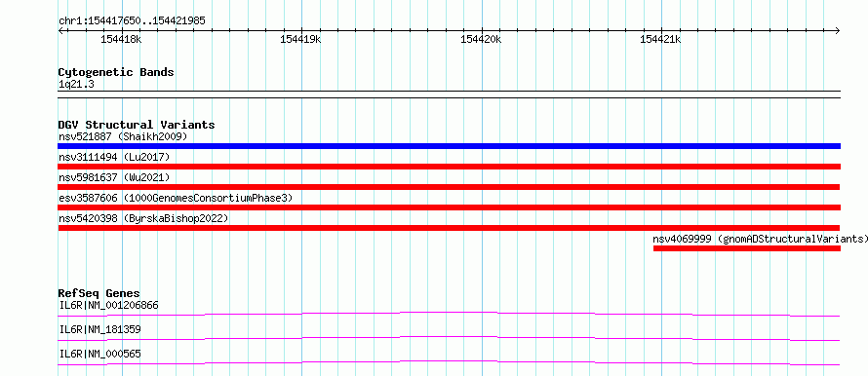
Task: Select the IL6R|NM_181359 transcript label
Action: (x=99, y=329)
